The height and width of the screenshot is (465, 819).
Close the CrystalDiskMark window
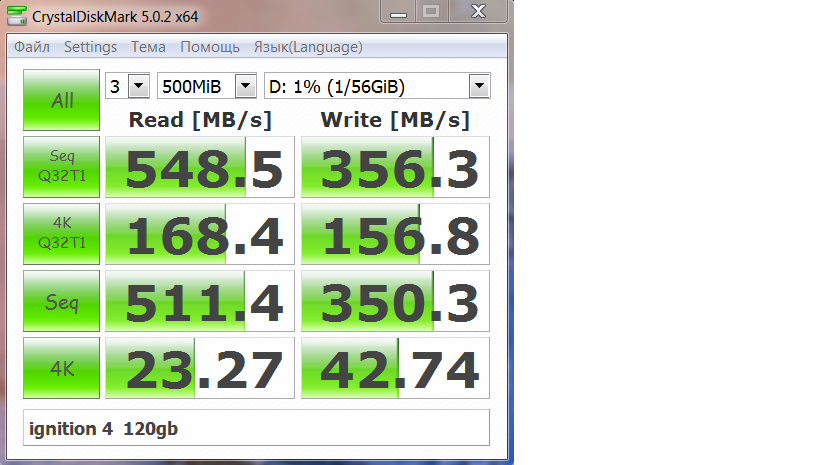tap(478, 11)
